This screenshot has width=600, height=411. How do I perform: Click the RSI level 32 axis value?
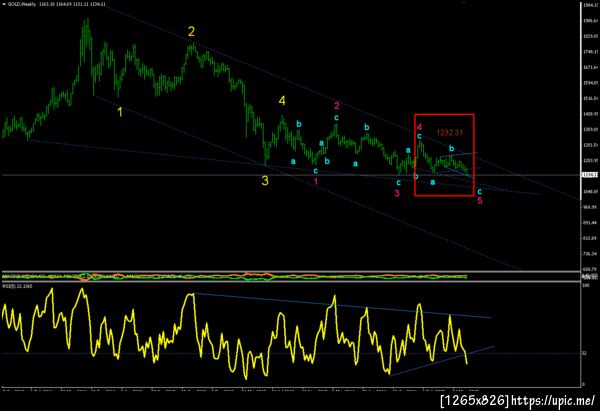584,353
